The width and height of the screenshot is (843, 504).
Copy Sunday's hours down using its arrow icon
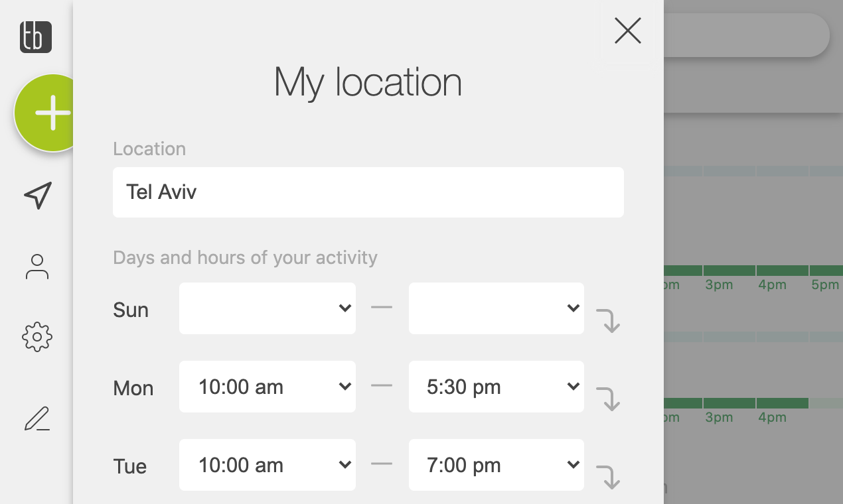tap(609, 321)
